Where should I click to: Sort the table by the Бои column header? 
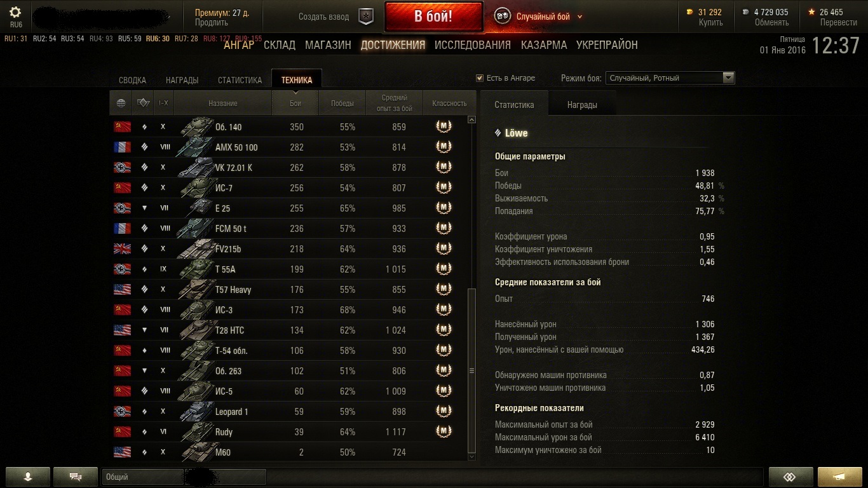tap(295, 103)
